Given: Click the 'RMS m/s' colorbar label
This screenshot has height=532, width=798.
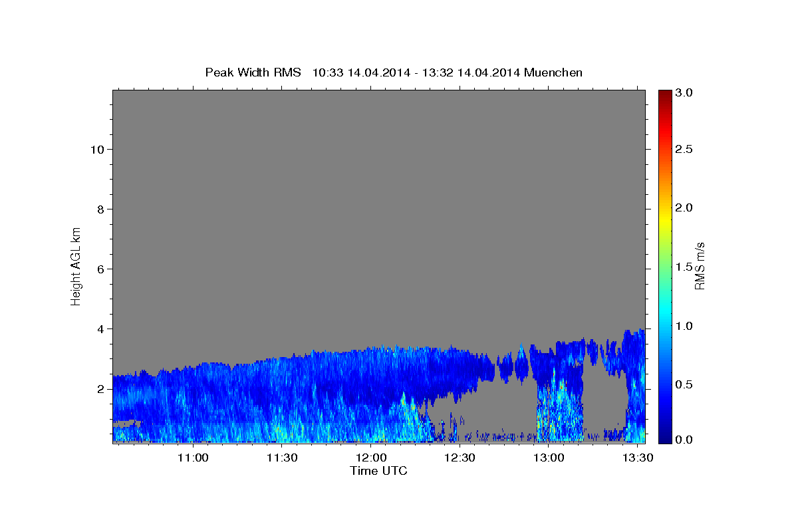Looking at the screenshot, I should coord(700,266).
